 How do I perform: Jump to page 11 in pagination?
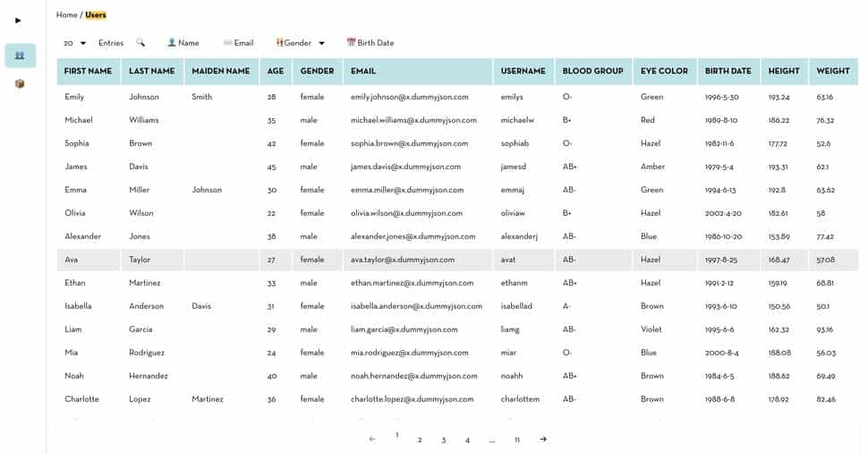(517, 441)
